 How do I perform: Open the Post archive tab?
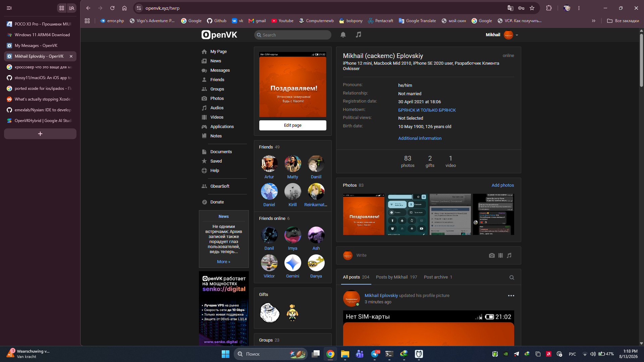tap(438, 277)
